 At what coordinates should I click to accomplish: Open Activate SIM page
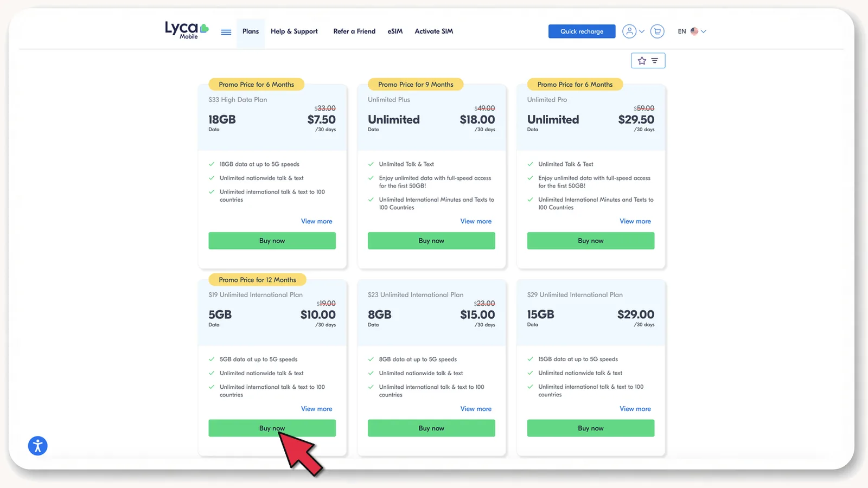(x=434, y=31)
